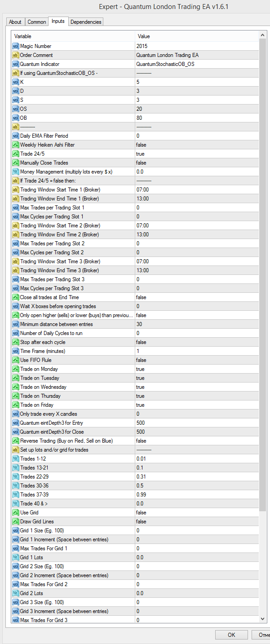
Task: Click the string icon beside Quantum Indicator
Action: [x=15, y=64]
